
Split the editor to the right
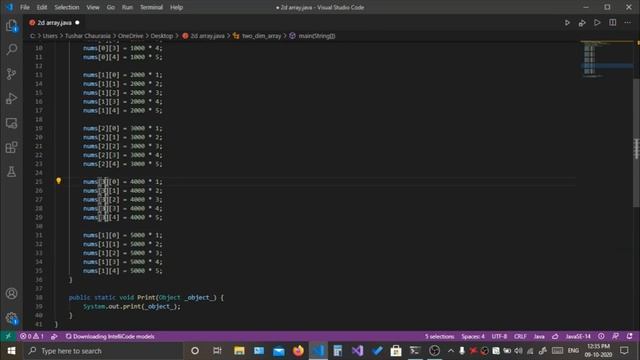(613, 22)
